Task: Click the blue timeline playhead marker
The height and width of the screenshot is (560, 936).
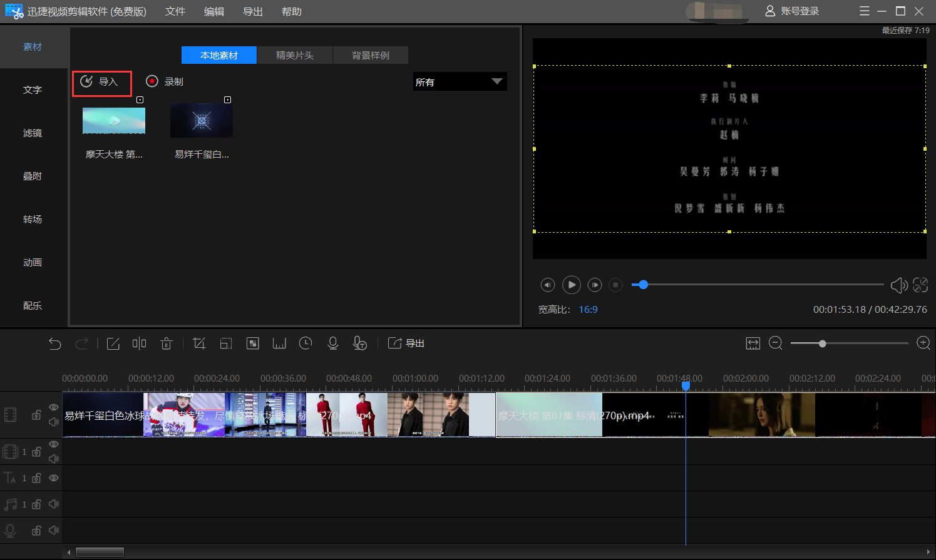Action: pos(686,386)
